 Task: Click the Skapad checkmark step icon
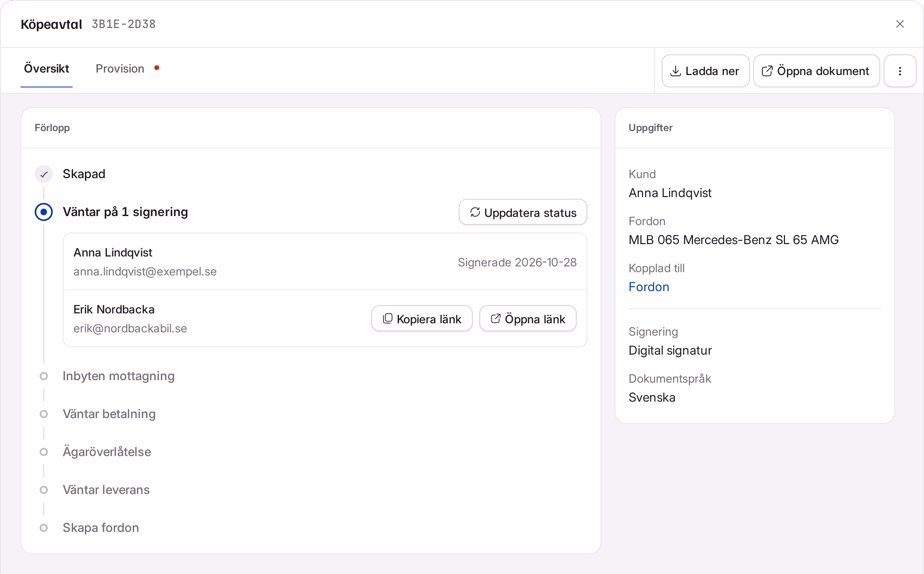[44, 174]
